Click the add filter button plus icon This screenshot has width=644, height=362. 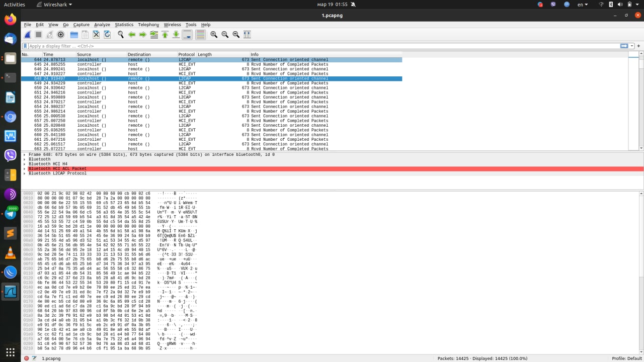point(639,46)
